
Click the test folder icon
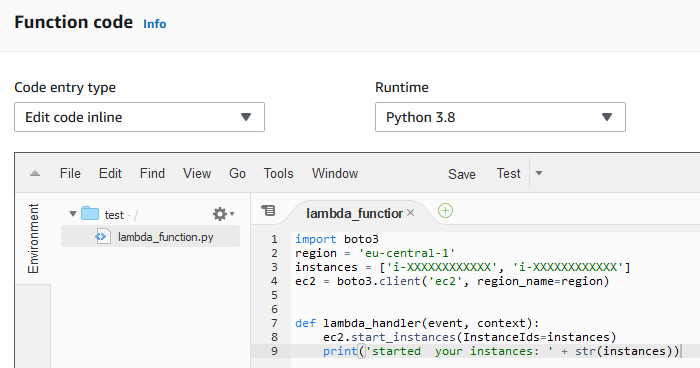point(90,213)
